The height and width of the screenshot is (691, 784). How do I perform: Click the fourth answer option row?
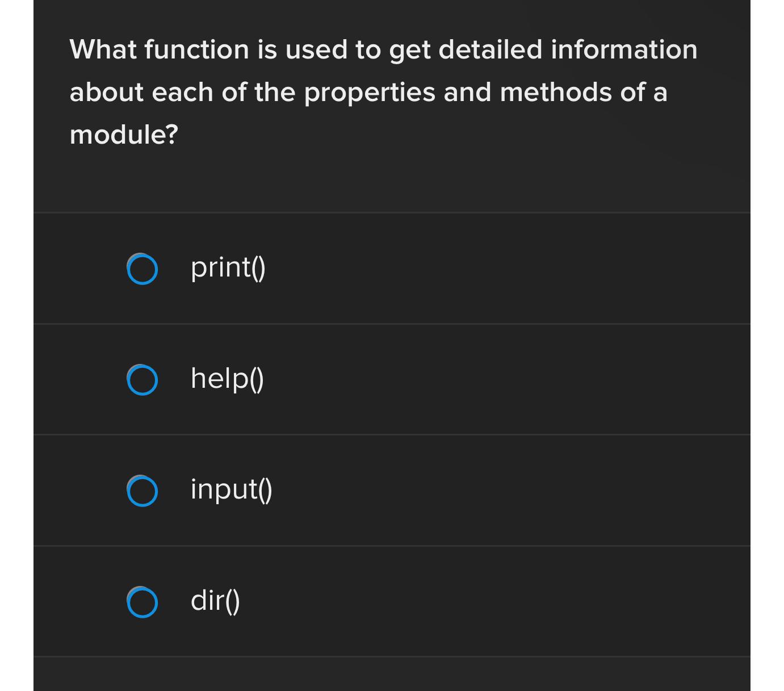point(392,600)
